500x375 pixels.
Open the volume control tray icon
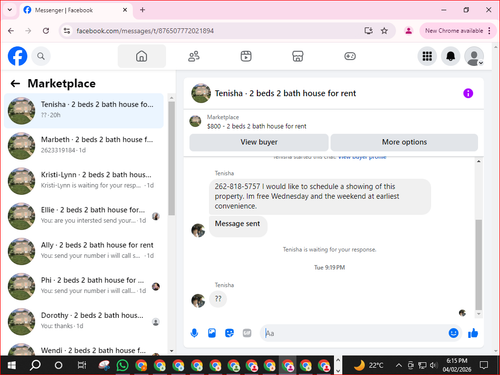(x=433, y=365)
